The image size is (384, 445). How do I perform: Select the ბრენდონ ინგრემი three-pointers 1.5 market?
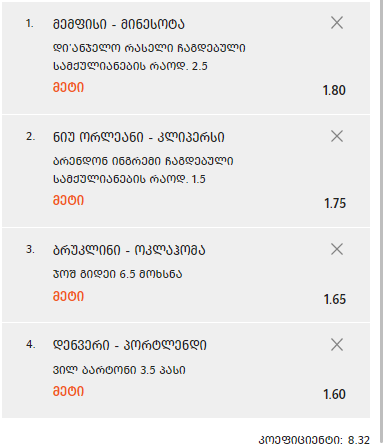pyautogui.click(x=143, y=170)
